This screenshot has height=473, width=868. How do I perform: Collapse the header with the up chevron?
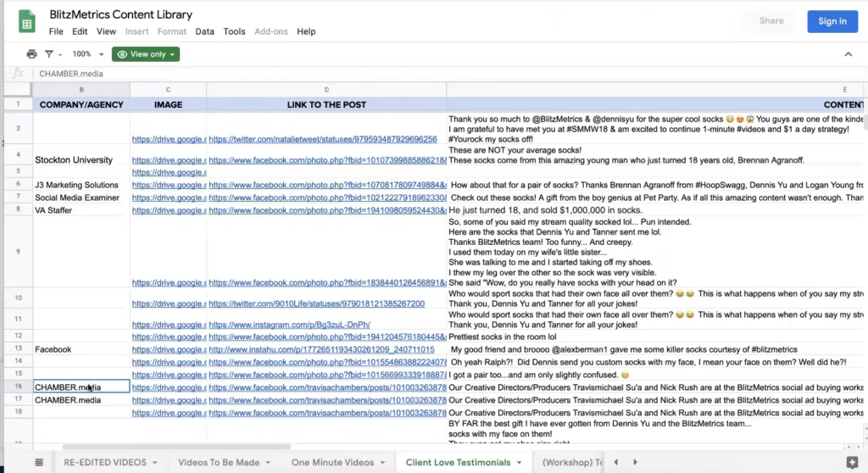[849, 54]
